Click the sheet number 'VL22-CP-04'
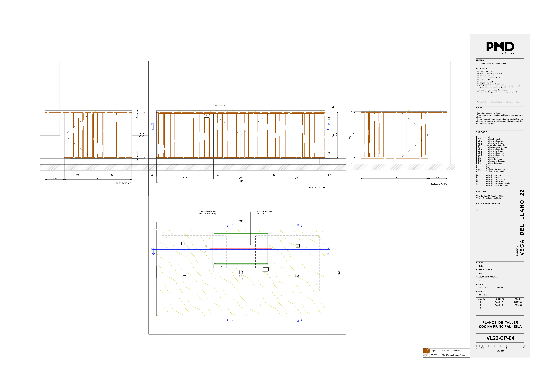Image resolution: width=555 pixels, height=392 pixels. [x=500, y=338]
